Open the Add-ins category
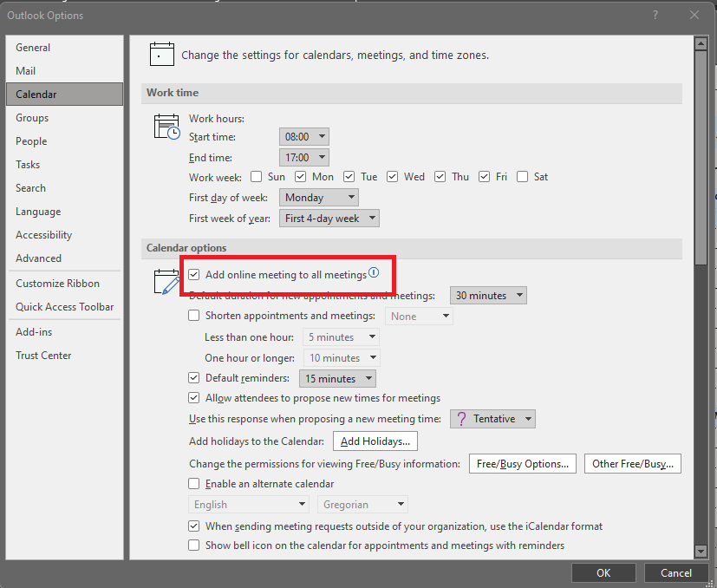This screenshot has width=717, height=588. [64, 332]
